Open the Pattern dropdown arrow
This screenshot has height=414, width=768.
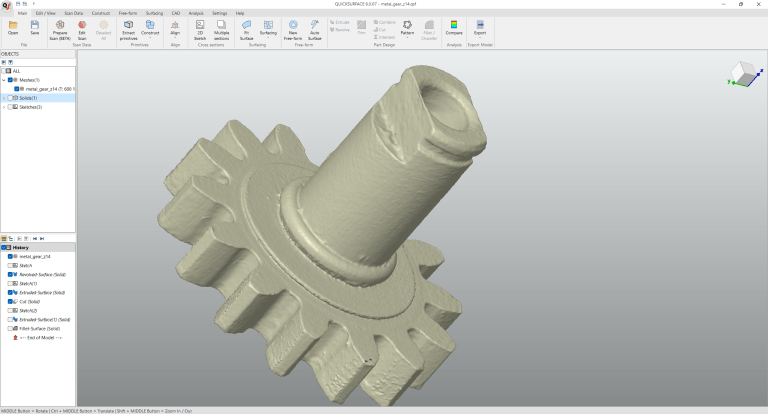[407, 38]
